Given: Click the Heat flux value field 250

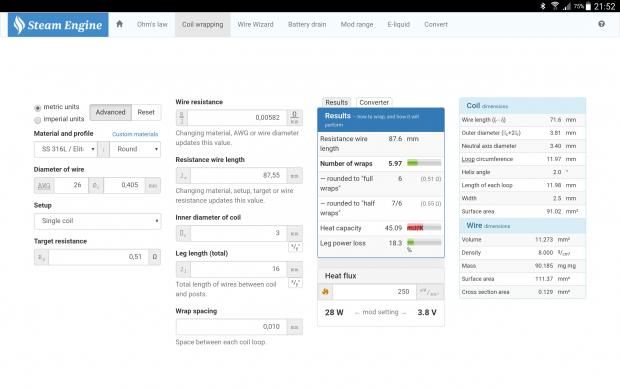Looking at the screenshot, I should coord(374,291).
